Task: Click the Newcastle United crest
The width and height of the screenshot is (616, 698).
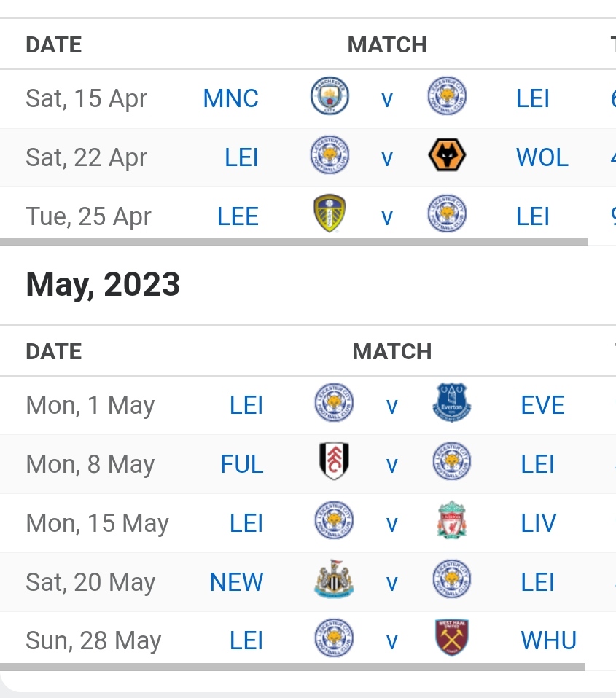Action: click(334, 582)
